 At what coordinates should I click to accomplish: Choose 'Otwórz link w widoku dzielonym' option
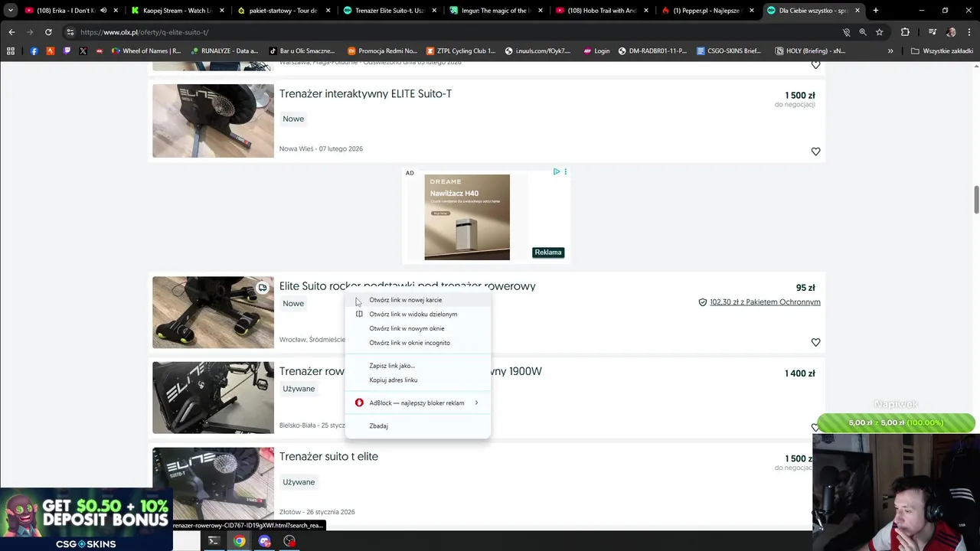(418, 314)
